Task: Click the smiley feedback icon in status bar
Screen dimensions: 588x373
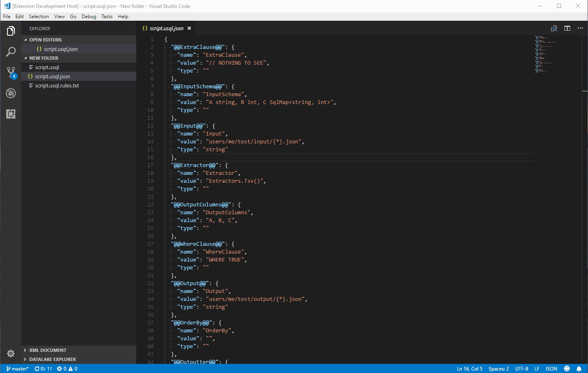Action: 567,368
